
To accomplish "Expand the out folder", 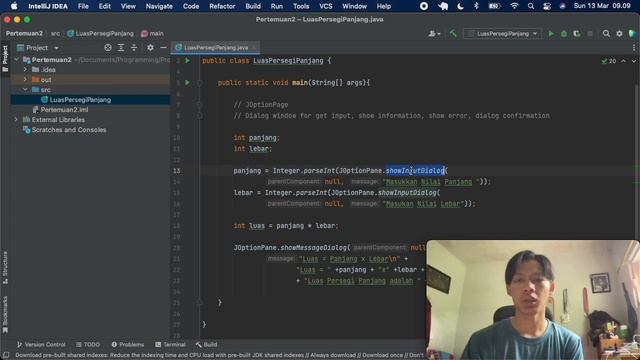I will [25, 80].
